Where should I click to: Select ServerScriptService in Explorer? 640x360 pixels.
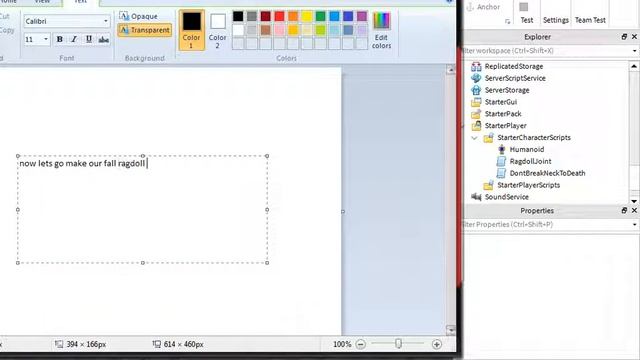pos(515,78)
